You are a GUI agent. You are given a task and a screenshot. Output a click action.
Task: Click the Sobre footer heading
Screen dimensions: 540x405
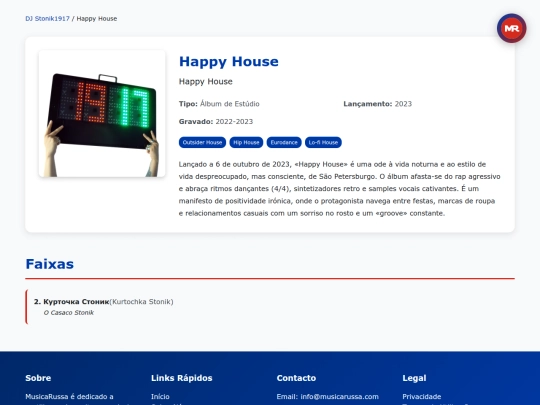[x=38, y=378]
